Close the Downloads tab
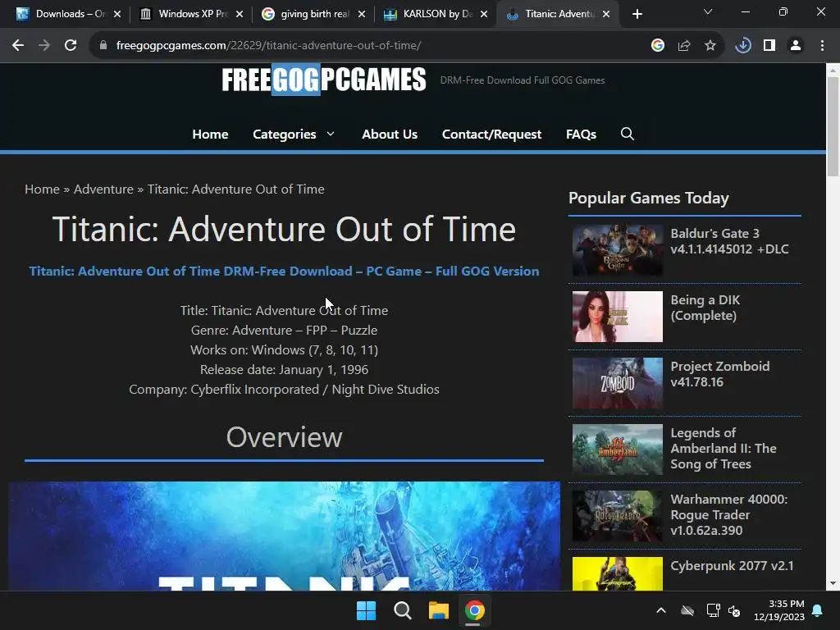 pyautogui.click(x=117, y=14)
